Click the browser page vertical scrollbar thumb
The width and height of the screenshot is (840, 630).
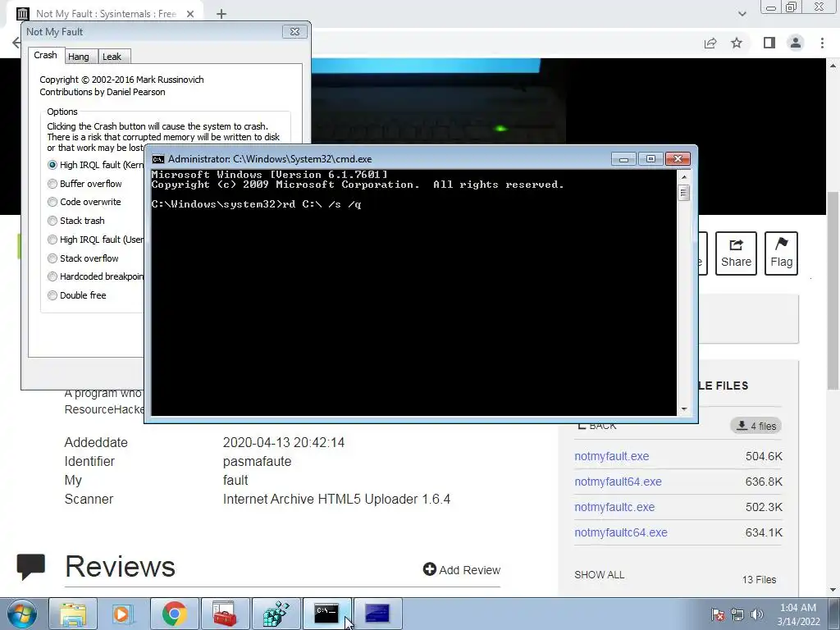pyautogui.click(x=833, y=290)
